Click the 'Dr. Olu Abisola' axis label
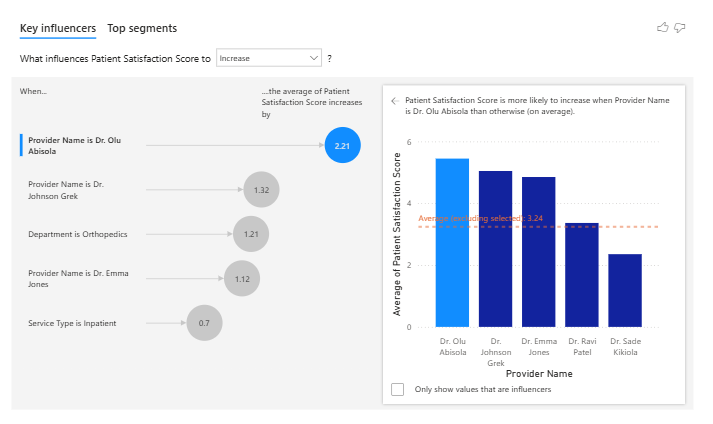Viewport: 713px width, 424px height. pos(452,347)
